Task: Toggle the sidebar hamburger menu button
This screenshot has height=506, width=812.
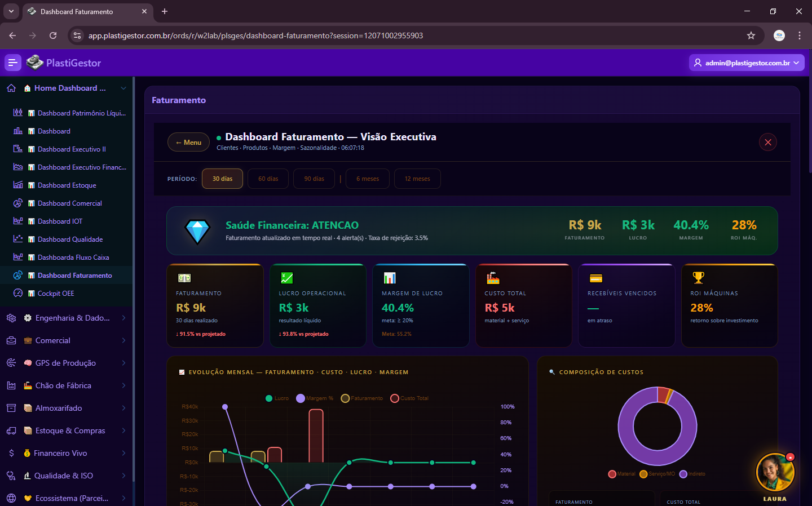Action: click(x=13, y=63)
